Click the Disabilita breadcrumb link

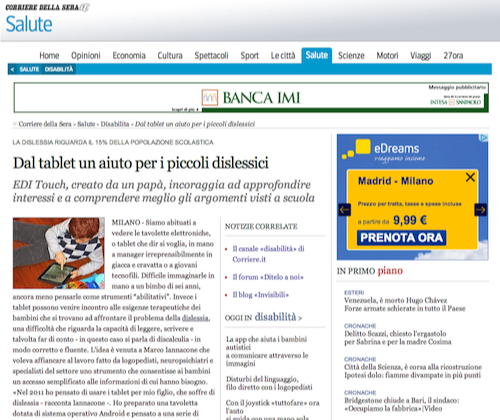[x=115, y=124]
